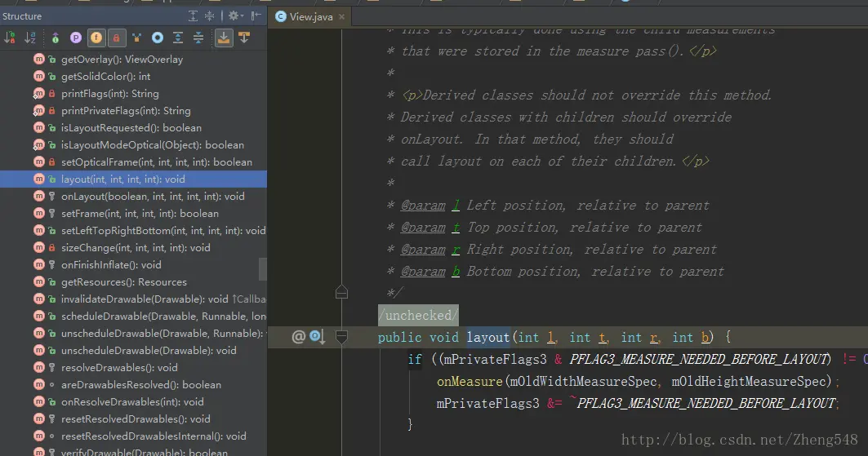
Task: Click the @param link before b Bottom position
Action: (423, 272)
